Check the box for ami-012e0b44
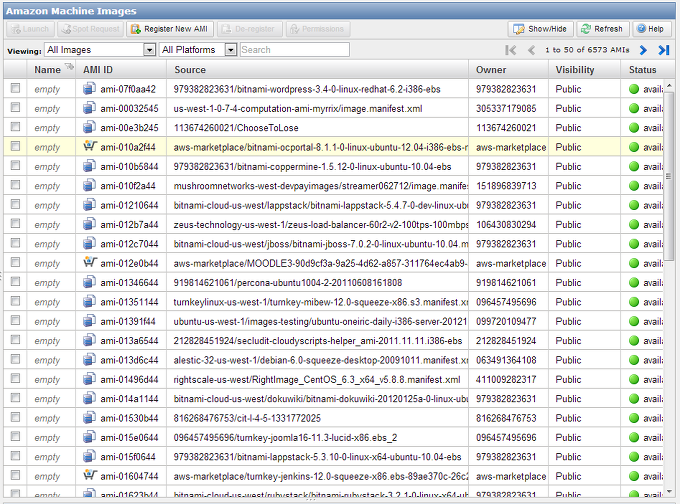Image resolution: width=680 pixels, height=504 pixels. click(16, 262)
